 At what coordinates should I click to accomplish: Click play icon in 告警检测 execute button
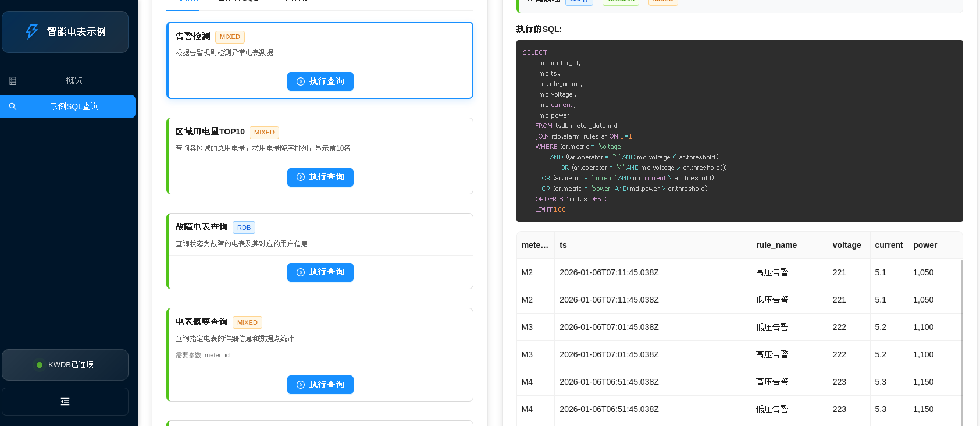pos(301,81)
